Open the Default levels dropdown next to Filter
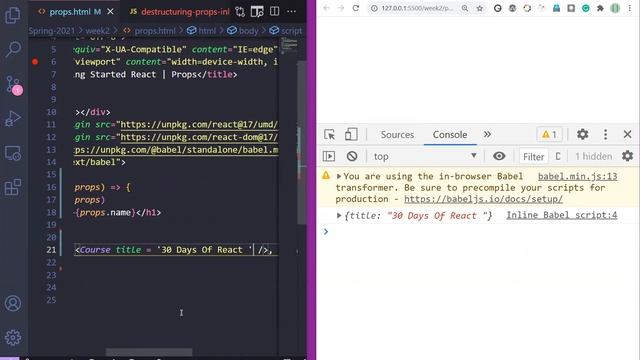The image size is (640, 360). pyautogui.click(x=558, y=156)
